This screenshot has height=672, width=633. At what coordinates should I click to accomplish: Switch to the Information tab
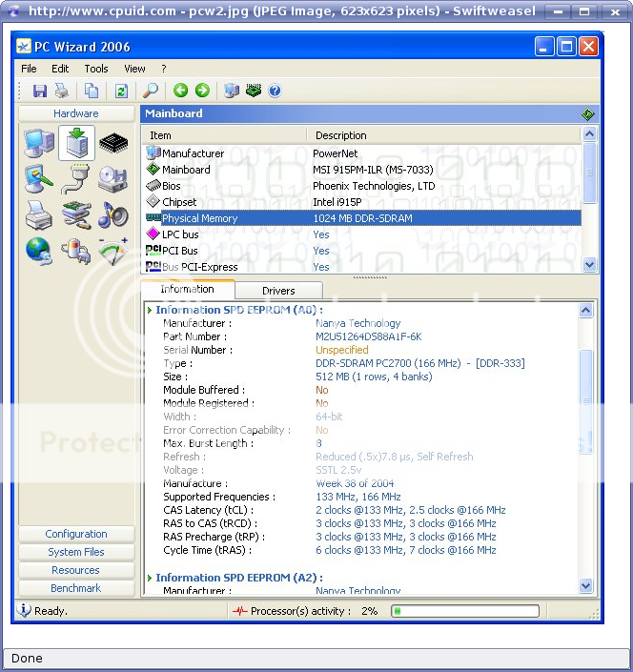point(187,289)
